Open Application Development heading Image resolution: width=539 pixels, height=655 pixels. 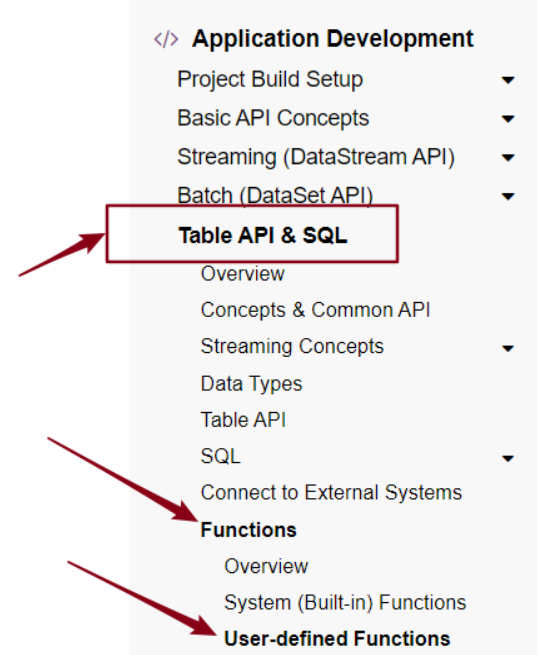333,39
